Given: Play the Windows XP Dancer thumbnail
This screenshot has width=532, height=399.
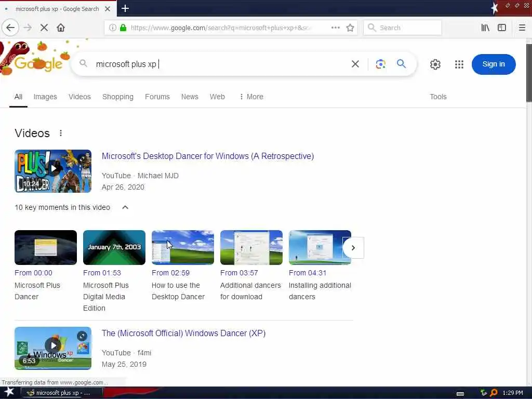Looking at the screenshot, I should [x=53, y=348].
